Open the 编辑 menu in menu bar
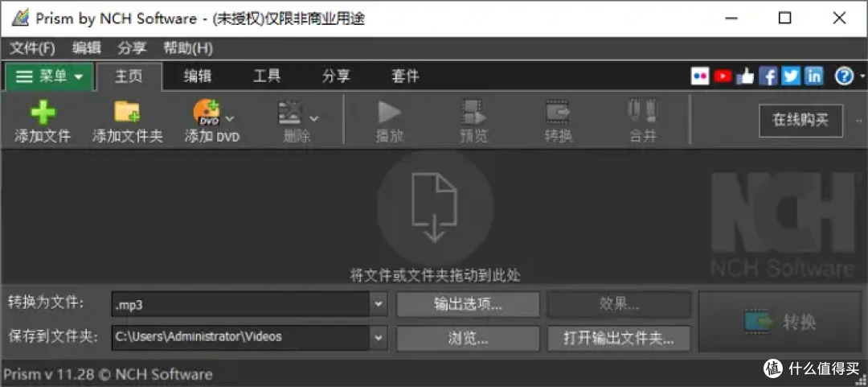 [86, 48]
